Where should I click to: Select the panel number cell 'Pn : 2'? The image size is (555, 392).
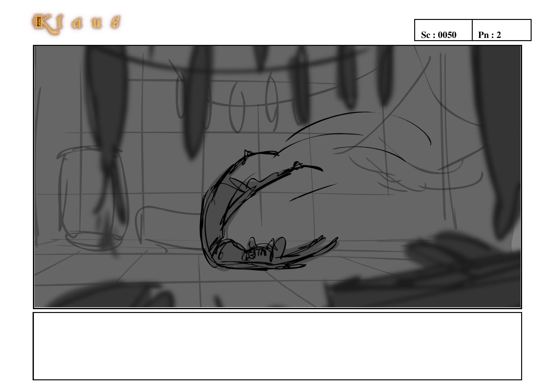point(502,30)
